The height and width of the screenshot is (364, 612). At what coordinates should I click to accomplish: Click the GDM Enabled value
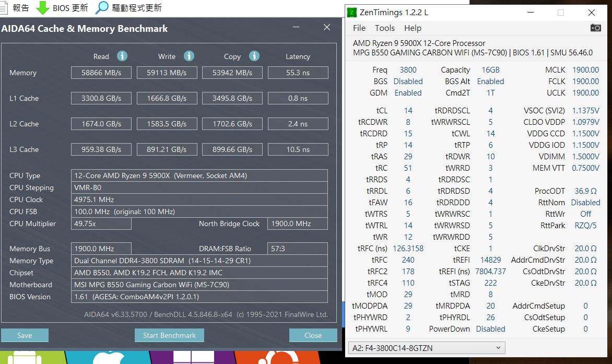pyautogui.click(x=408, y=93)
